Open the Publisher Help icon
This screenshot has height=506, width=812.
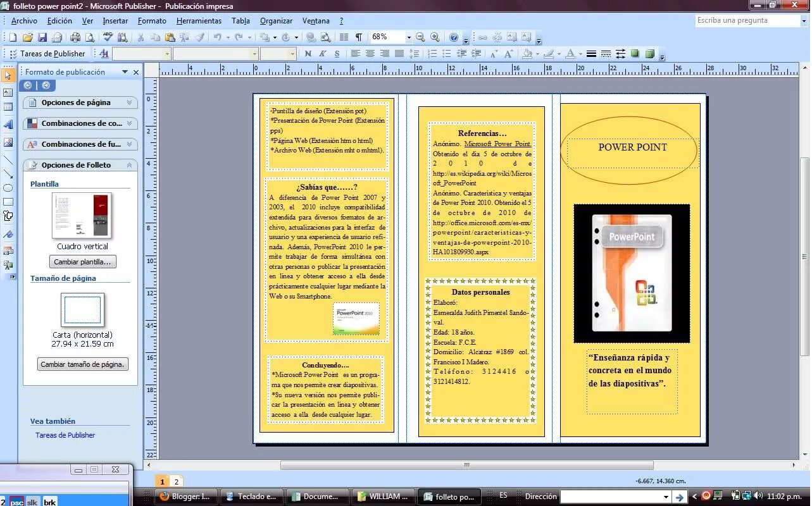[454, 37]
